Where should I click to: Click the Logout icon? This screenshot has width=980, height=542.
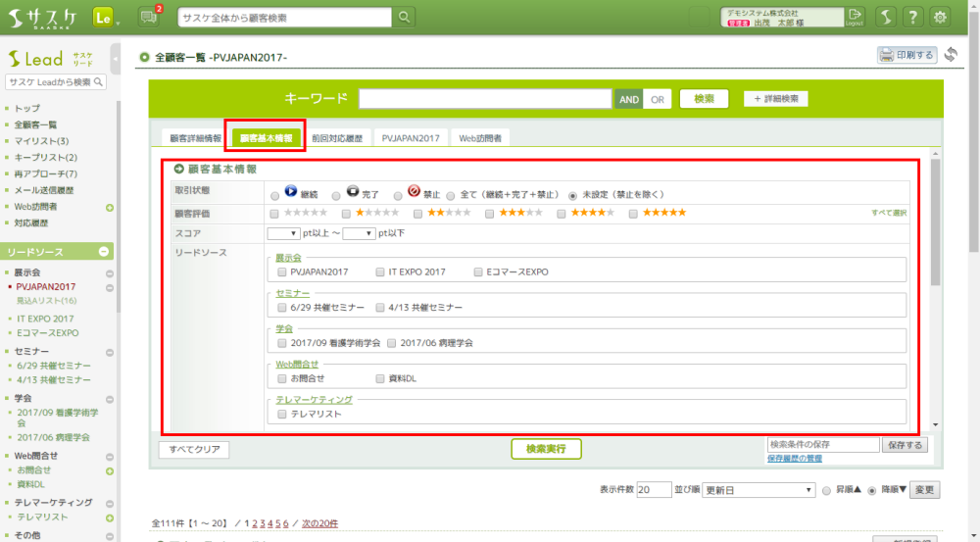(855, 17)
